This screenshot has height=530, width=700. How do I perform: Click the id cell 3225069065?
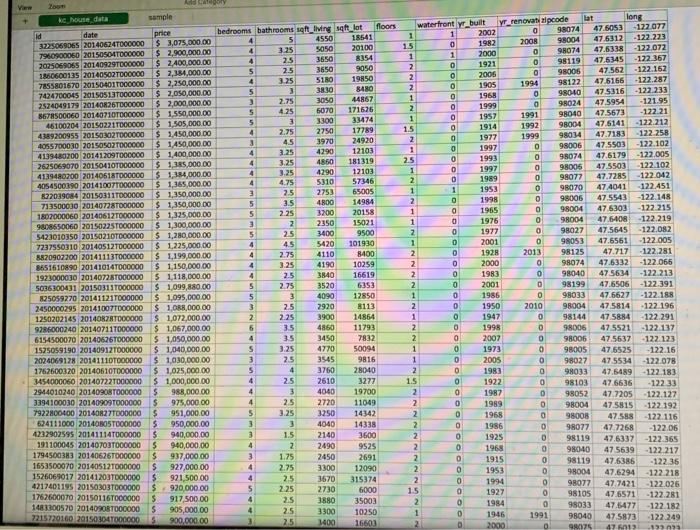58,46
